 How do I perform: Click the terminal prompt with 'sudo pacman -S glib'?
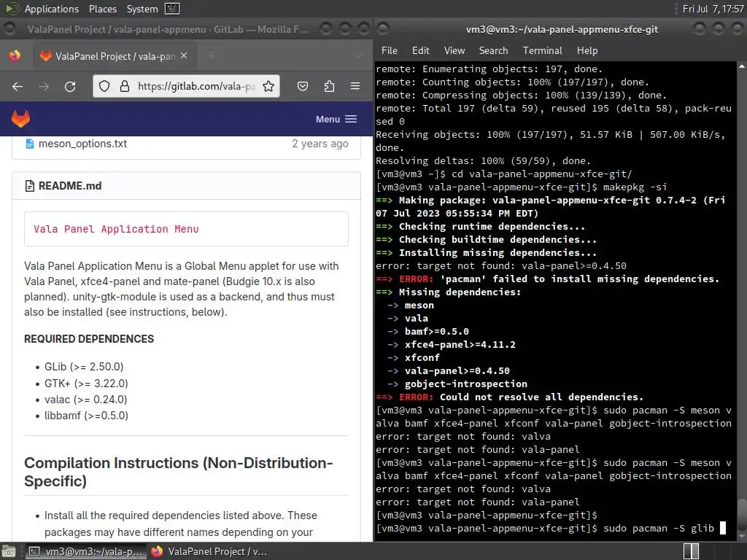pyautogui.click(x=551, y=528)
